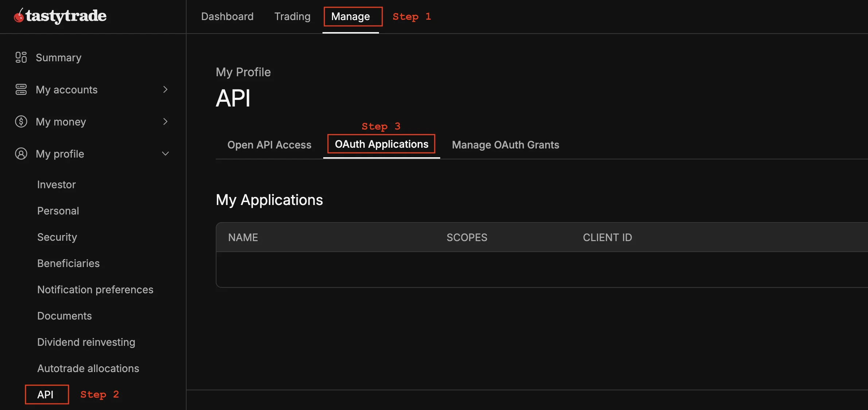Screen dimensions: 868x410
Task: Expand the My accounts section
Action: click(166, 89)
